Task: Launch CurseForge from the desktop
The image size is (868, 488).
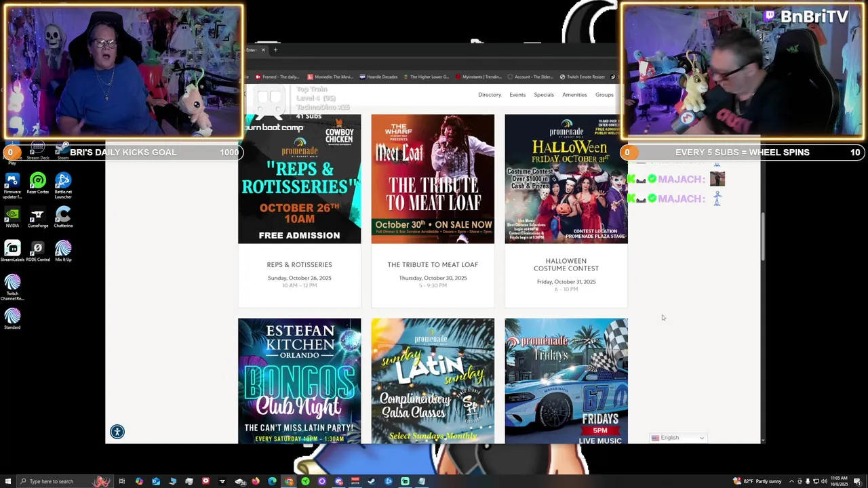Action: pos(38,217)
